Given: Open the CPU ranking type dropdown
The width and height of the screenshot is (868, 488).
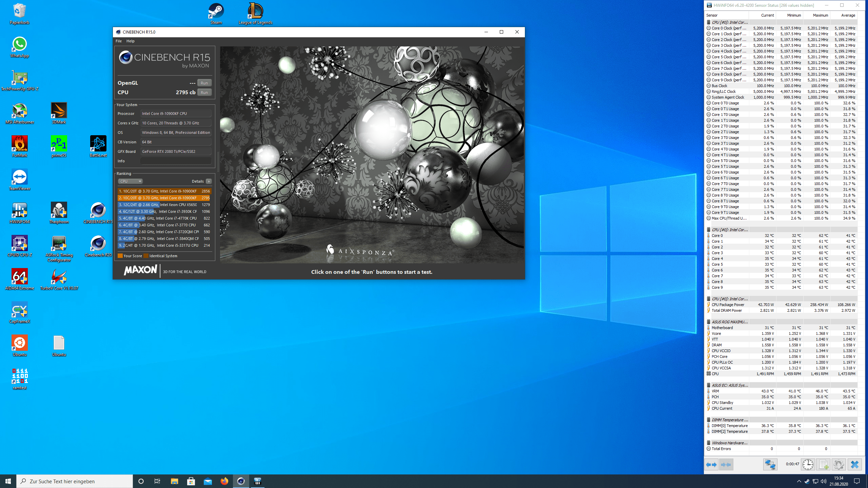Looking at the screenshot, I should 130,181.
